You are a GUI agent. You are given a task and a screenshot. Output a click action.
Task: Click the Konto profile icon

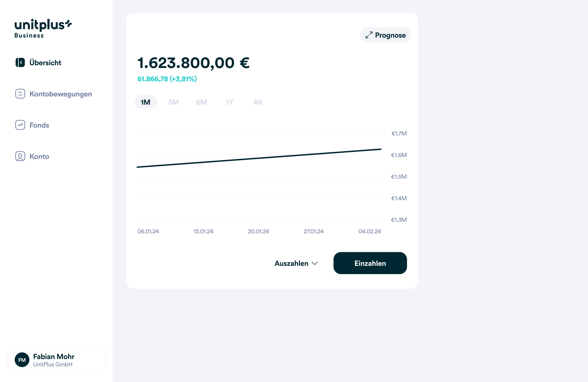tap(20, 156)
